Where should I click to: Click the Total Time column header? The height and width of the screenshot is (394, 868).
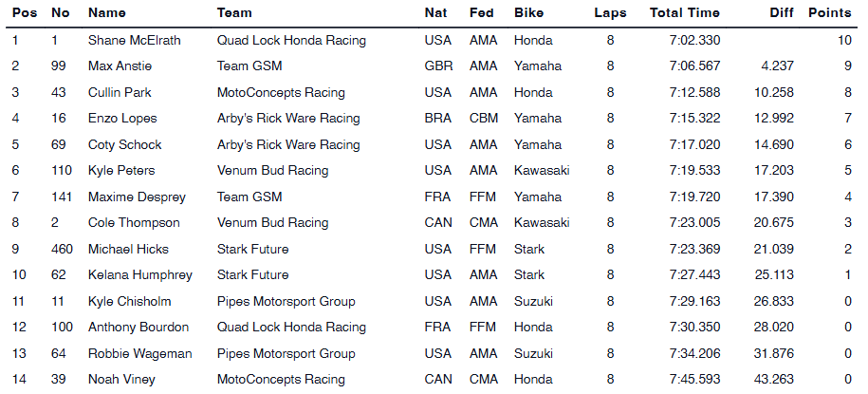point(684,13)
